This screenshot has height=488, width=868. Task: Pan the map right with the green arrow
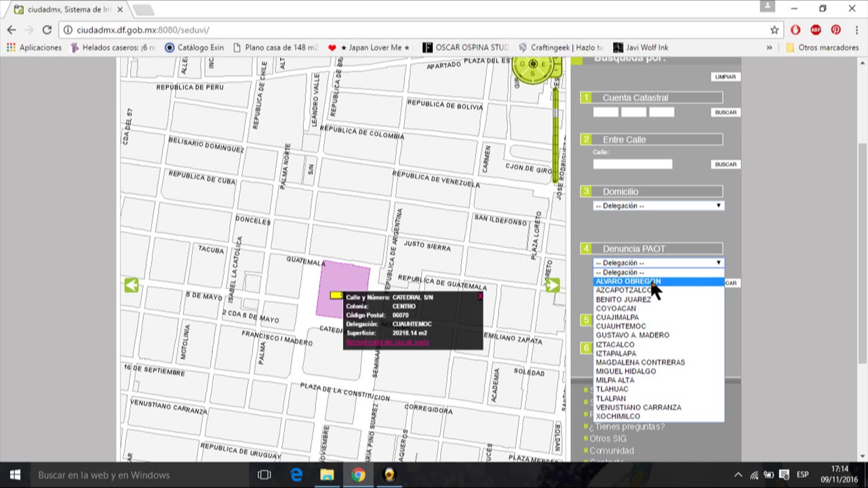point(553,285)
